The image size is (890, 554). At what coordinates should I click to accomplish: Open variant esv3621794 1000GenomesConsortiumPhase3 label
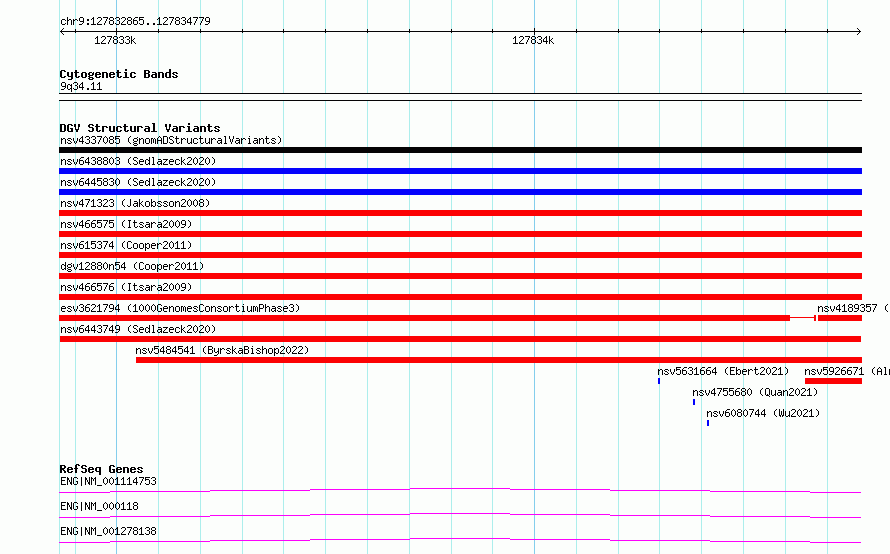click(180, 308)
